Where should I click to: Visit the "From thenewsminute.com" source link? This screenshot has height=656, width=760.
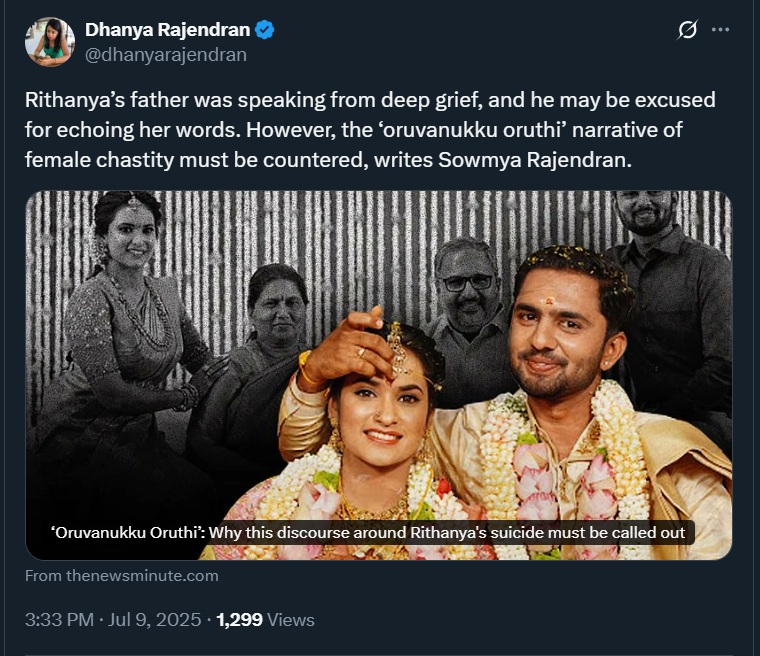tap(122, 576)
